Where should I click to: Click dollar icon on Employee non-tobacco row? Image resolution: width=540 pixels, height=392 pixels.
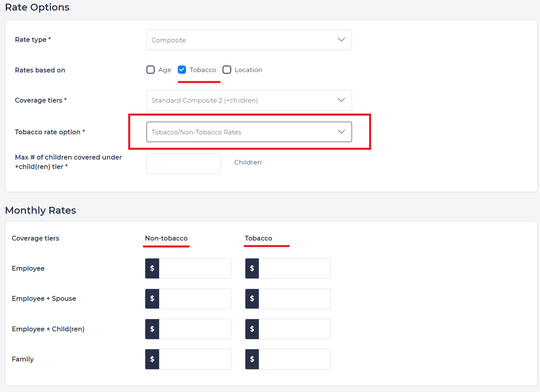point(152,268)
